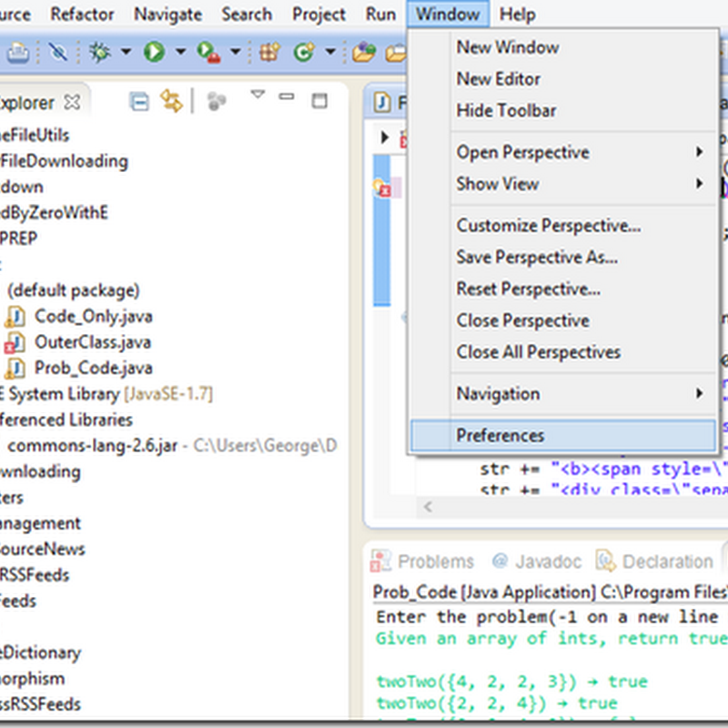This screenshot has width=728, height=728.
Task: Choose Close Perspective from the menu
Action: coord(562,320)
